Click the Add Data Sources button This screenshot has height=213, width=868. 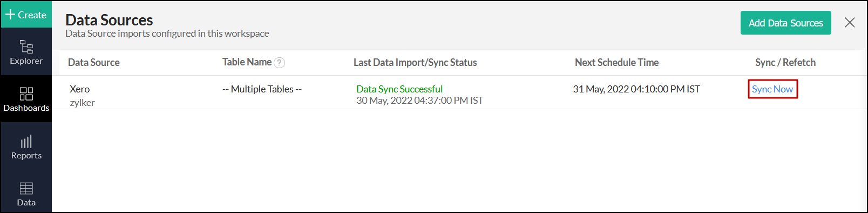click(x=785, y=23)
